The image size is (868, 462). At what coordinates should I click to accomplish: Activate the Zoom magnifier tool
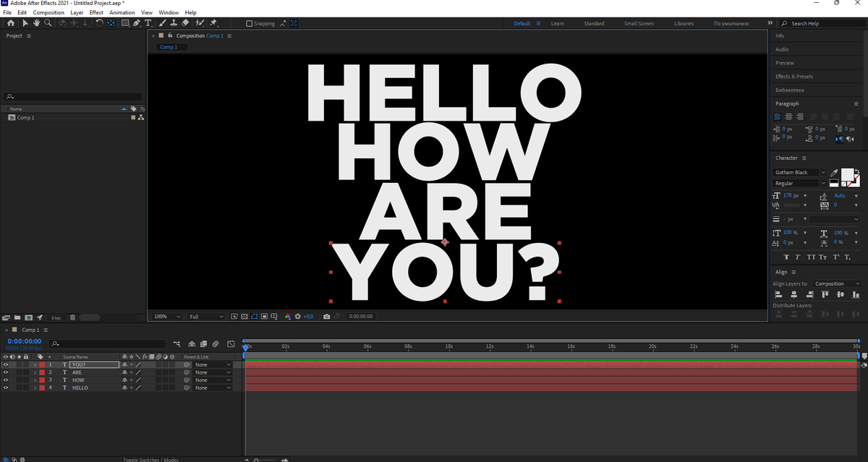coord(48,23)
